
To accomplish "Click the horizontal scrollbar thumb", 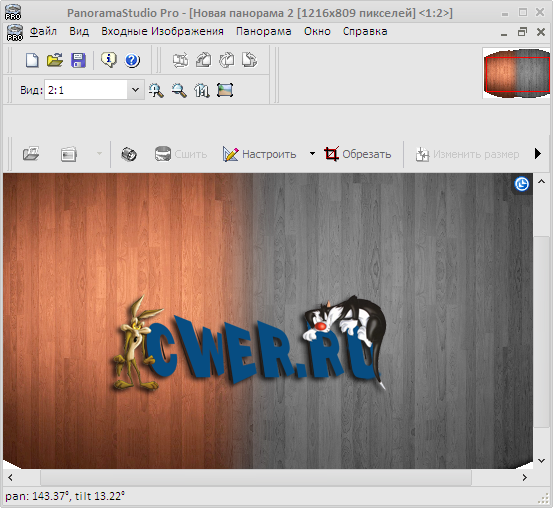I will [256, 478].
